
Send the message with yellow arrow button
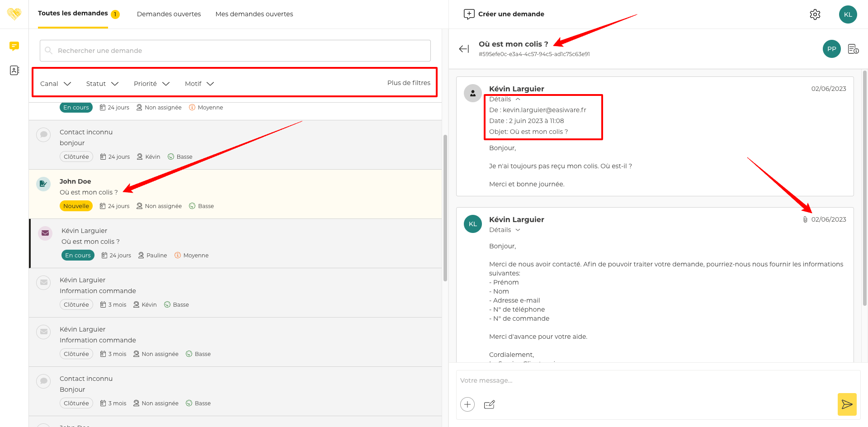847,404
